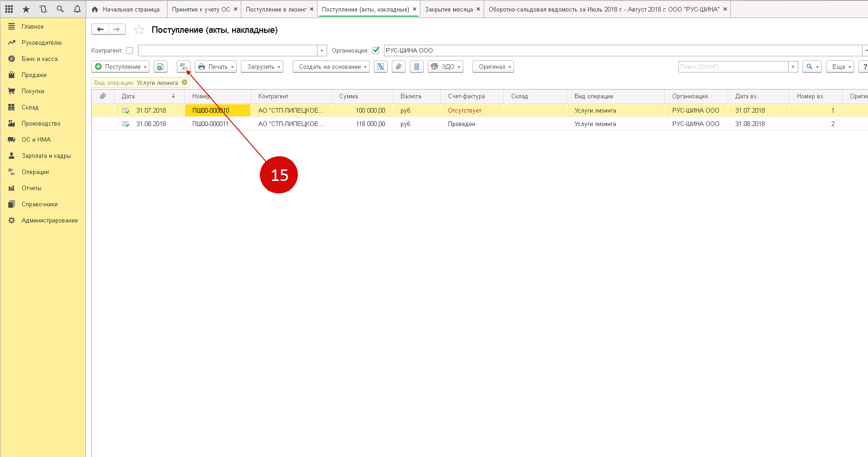The width and height of the screenshot is (868, 457).
Task: Click the copy document icon next to Поступление
Action: [x=160, y=67]
